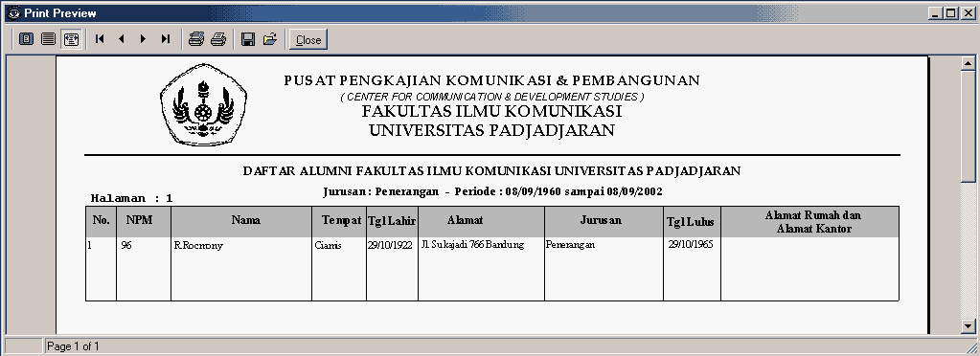
Task: Click the 'PUSAT PENGKAJIAN KOMUNIKASI & PEMBANGUNAN' heading
Action: pos(491,80)
